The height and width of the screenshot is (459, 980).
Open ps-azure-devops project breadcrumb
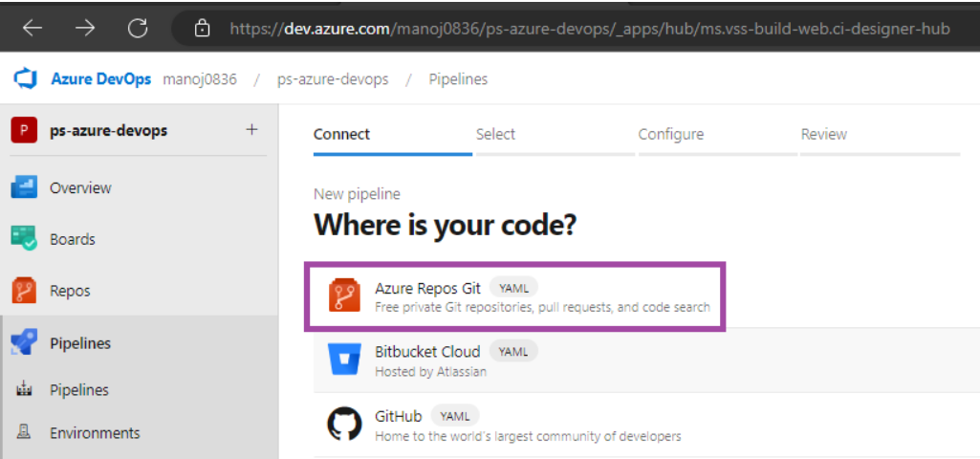(x=333, y=79)
